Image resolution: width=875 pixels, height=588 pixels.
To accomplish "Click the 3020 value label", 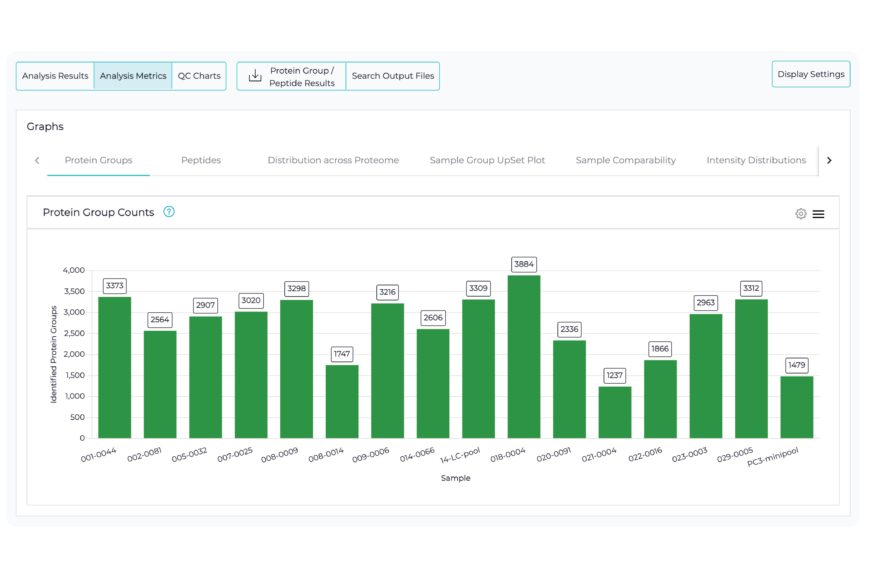I will coord(251,301).
